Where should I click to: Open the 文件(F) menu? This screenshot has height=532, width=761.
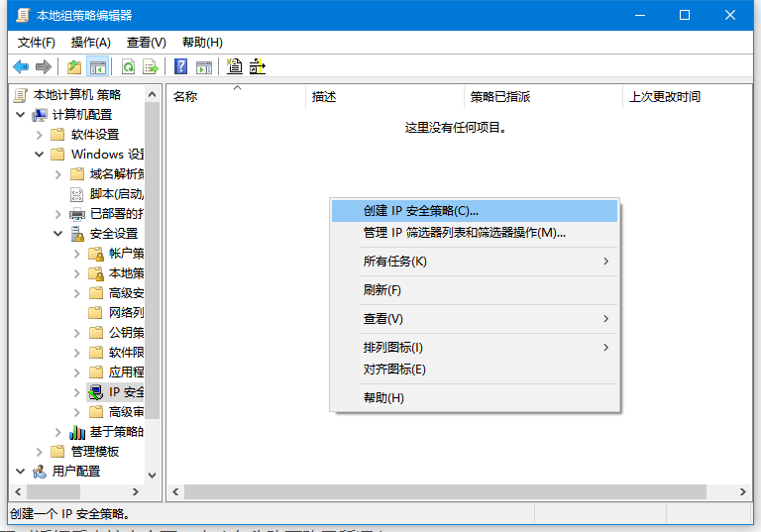(37, 43)
